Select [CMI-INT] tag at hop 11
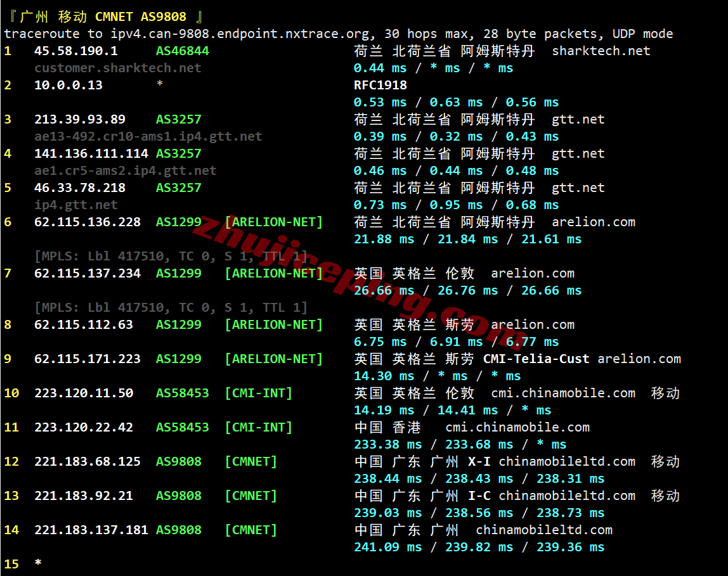Screen dimensions: 728x576 click(x=259, y=428)
